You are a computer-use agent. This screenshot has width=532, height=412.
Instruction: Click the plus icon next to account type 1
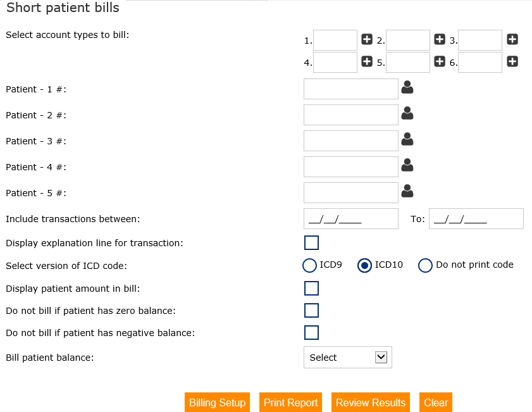point(367,39)
